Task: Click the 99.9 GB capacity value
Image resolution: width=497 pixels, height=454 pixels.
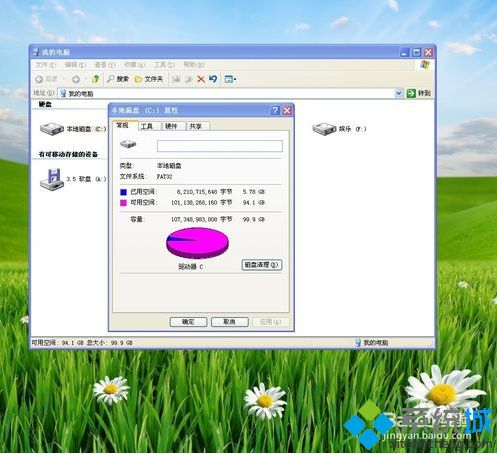Action: pyautogui.click(x=254, y=220)
